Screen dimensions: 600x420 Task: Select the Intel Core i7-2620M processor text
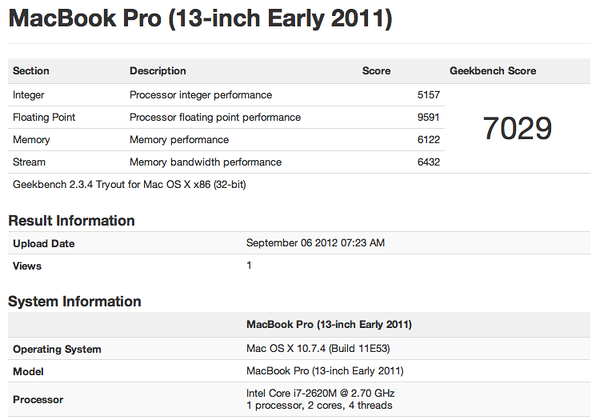(x=320, y=393)
